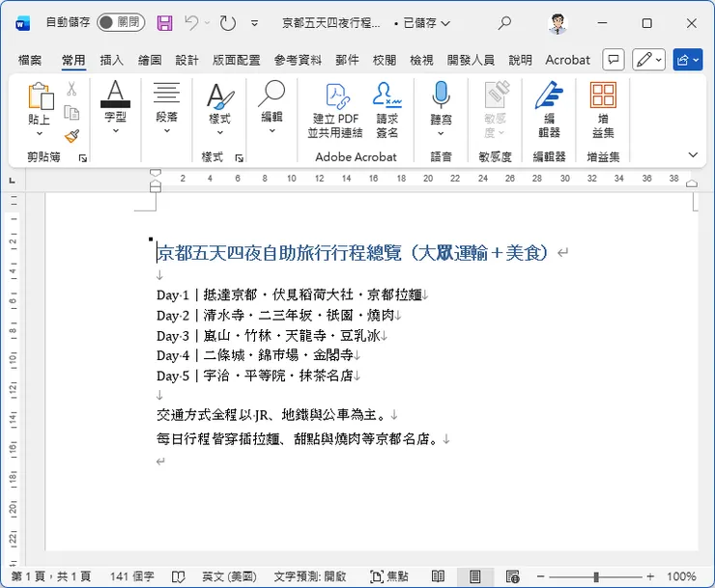
Task: Switch to the 參考資料 tab
Action: [x=298, y=60]
